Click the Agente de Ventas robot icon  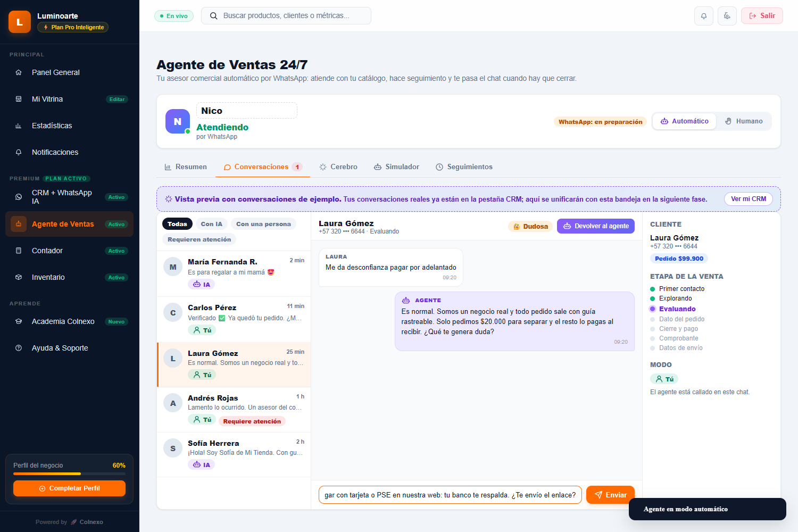coord(19,224)
